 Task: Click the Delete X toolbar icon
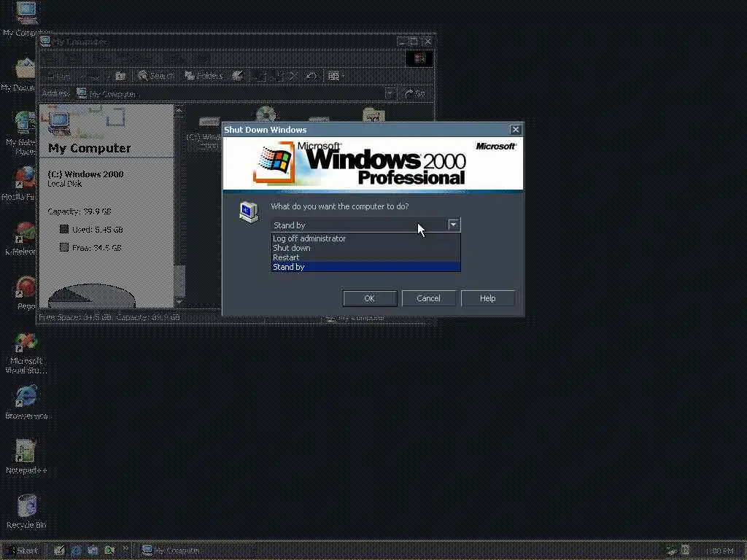click(294, 76)
